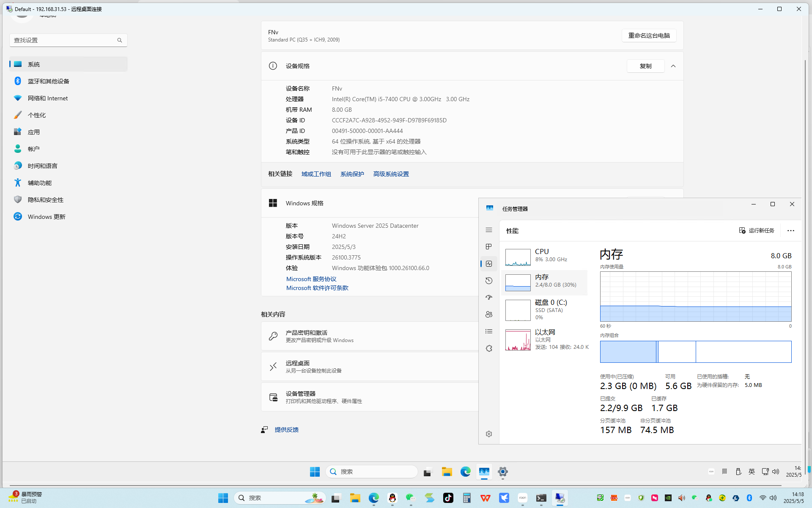Click Give feedback (提供反馈) link
812x508 pixels.
(x=287, y=430)
